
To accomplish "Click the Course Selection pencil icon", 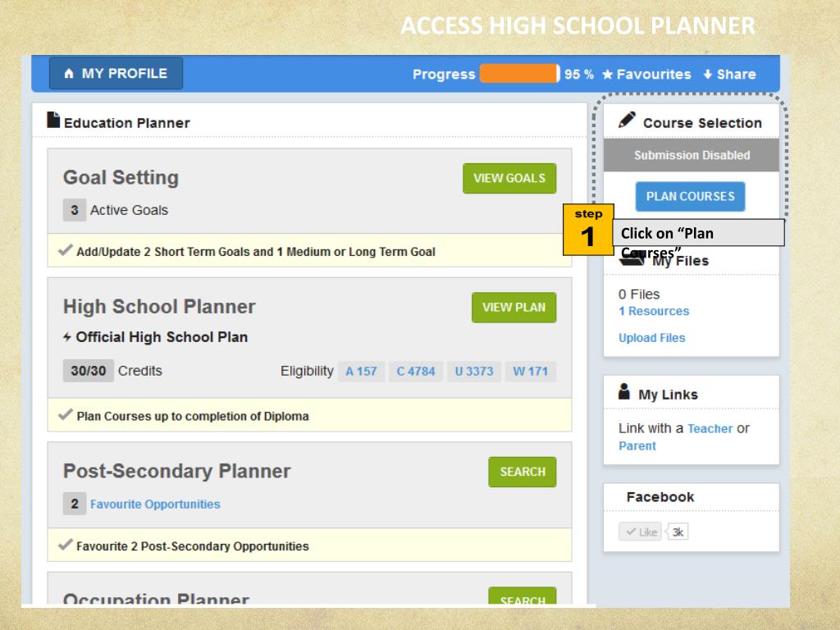I will coord(628,121).
